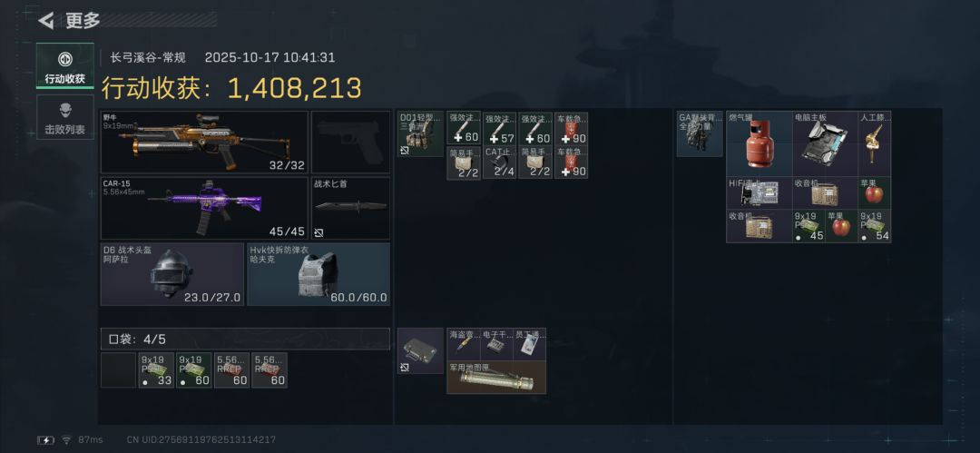
Task: Click the 9x19 ammo stack of 33
Action: point(156,370)
